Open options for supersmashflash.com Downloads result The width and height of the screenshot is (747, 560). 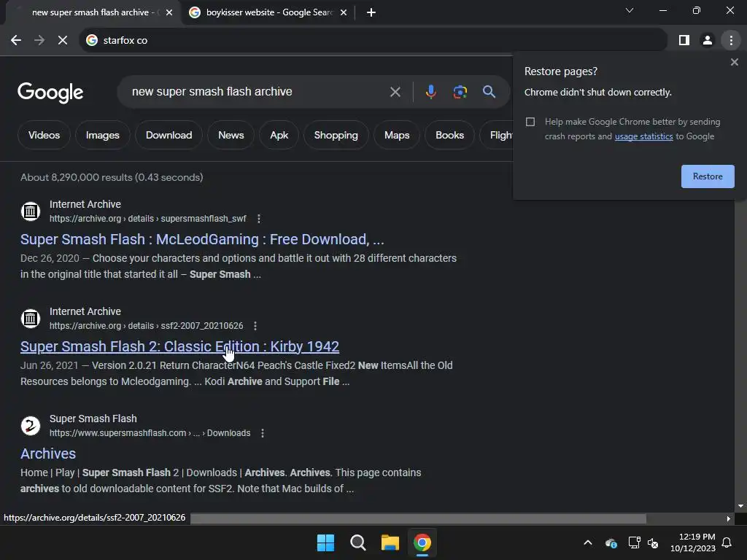pos(263,433)
